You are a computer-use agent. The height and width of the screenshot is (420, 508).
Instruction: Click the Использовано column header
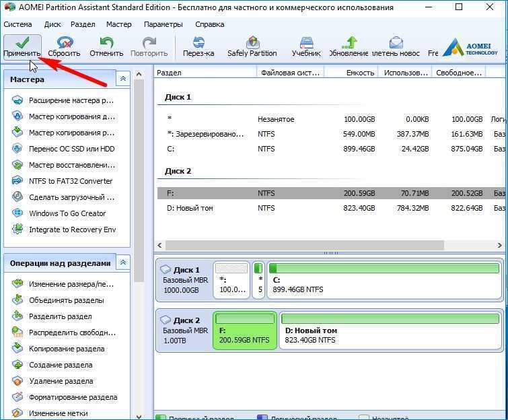(x=406, y=73)
